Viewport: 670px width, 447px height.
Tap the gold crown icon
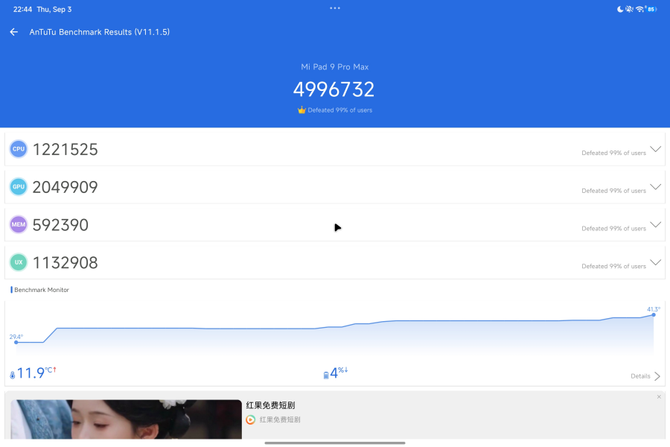pyautogui.click(x=302, y=110)
